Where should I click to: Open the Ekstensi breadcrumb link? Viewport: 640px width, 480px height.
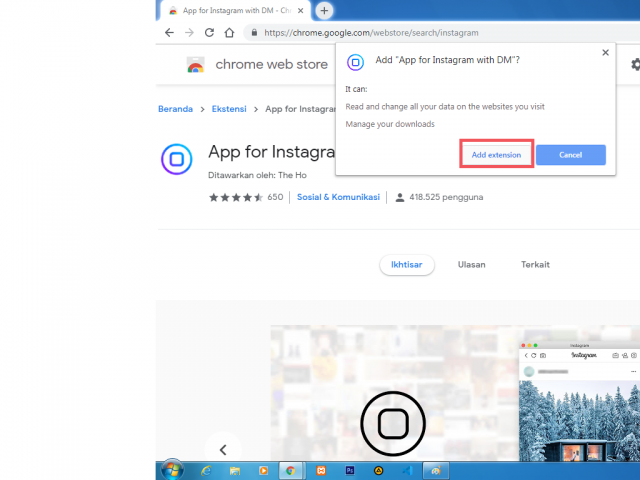coord(229,109)
